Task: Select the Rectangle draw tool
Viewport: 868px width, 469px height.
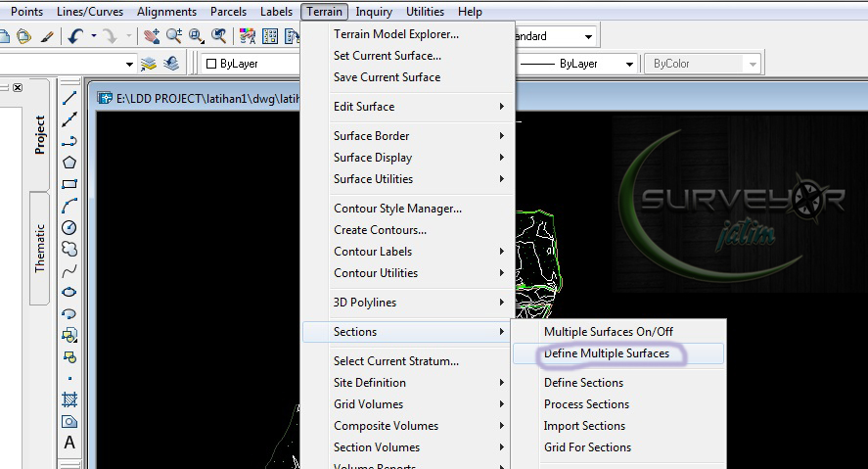Action: pyautogui.click(x=69, y=184)
